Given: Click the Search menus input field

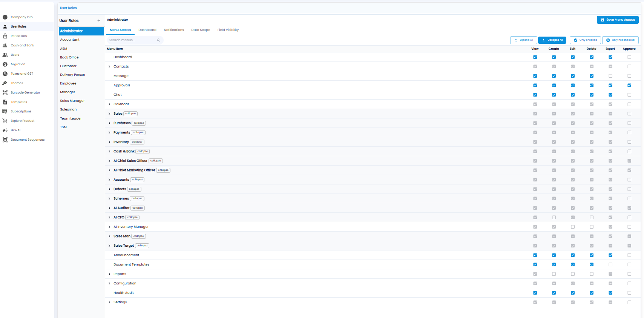Looking at the screenshot, I should (135, 40).
